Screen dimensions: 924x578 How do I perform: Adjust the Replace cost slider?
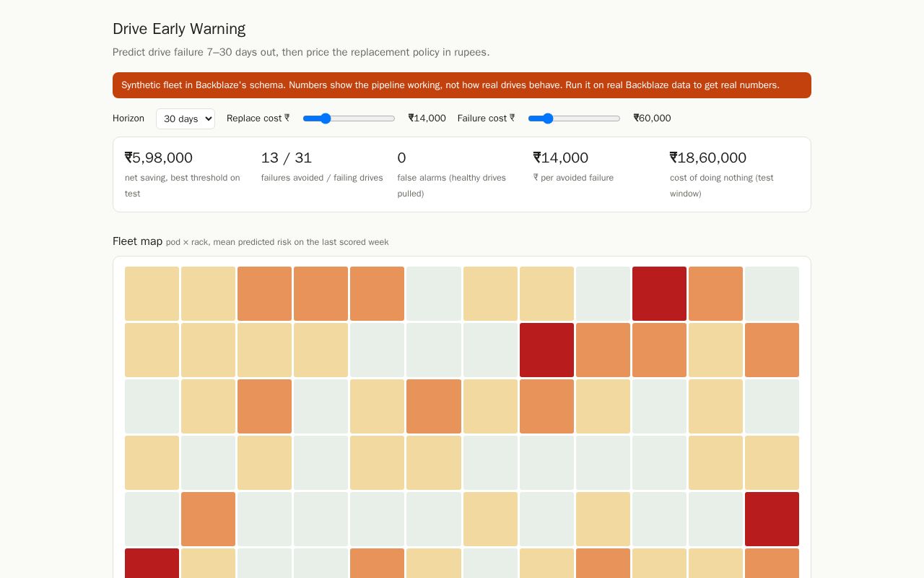[349, 118]
